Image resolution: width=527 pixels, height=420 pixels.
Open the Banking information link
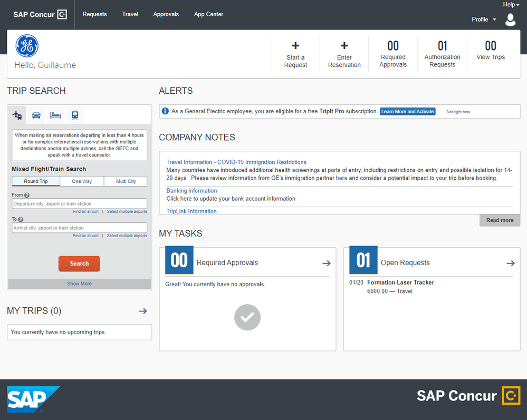[x=191, y=191]
